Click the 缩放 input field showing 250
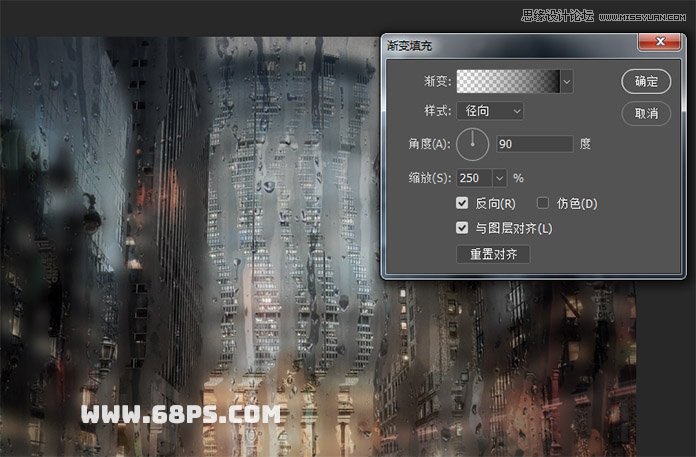The height and width of the screenshot is (457, 696). click(x=474, y=178)
